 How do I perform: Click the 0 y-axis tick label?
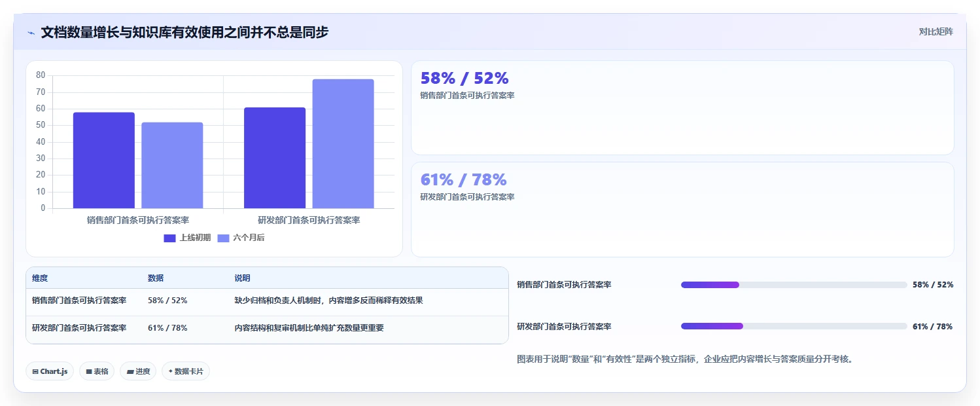43,208
